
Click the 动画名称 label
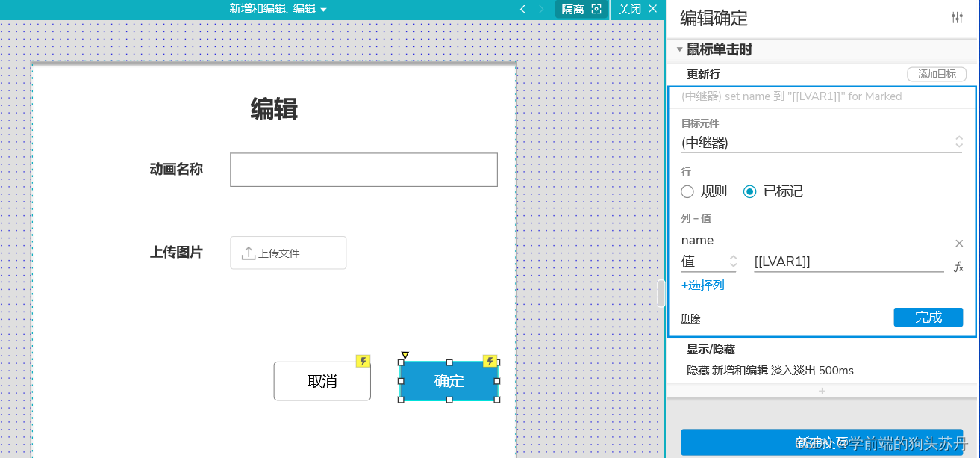176,169
